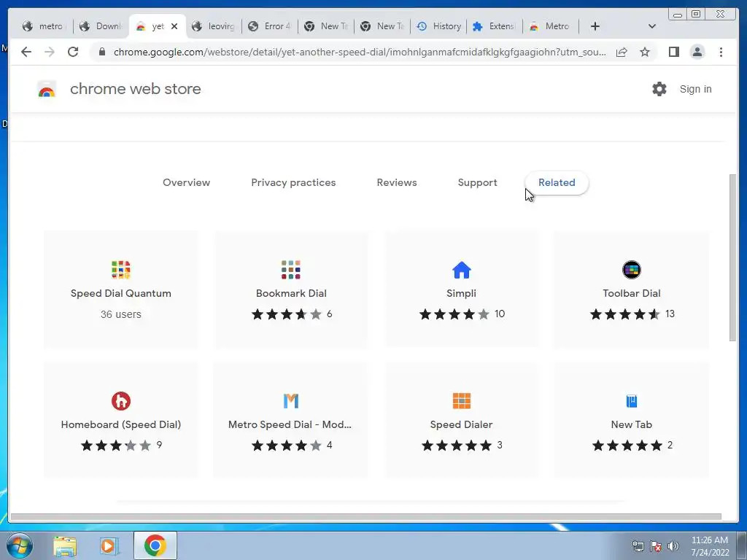Open the Homeboard red icon

point(120,401)
